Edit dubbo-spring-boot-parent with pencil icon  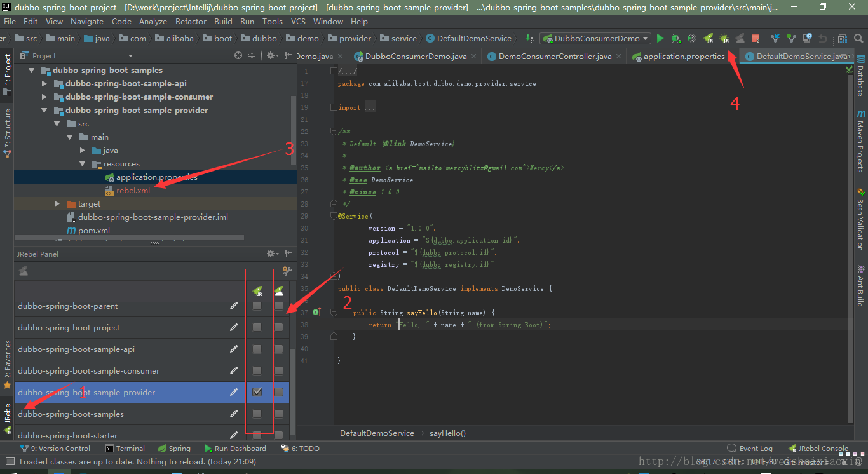point(234,306)
